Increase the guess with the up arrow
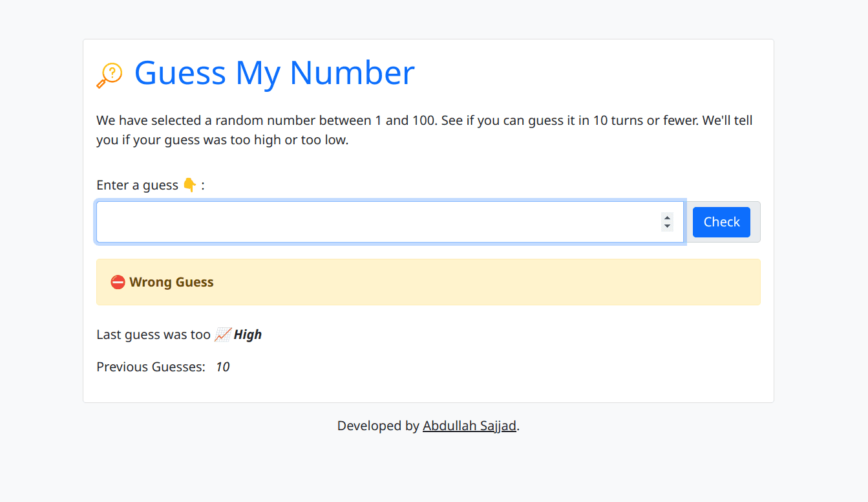 pyautogui.click(x=667, y=217)
